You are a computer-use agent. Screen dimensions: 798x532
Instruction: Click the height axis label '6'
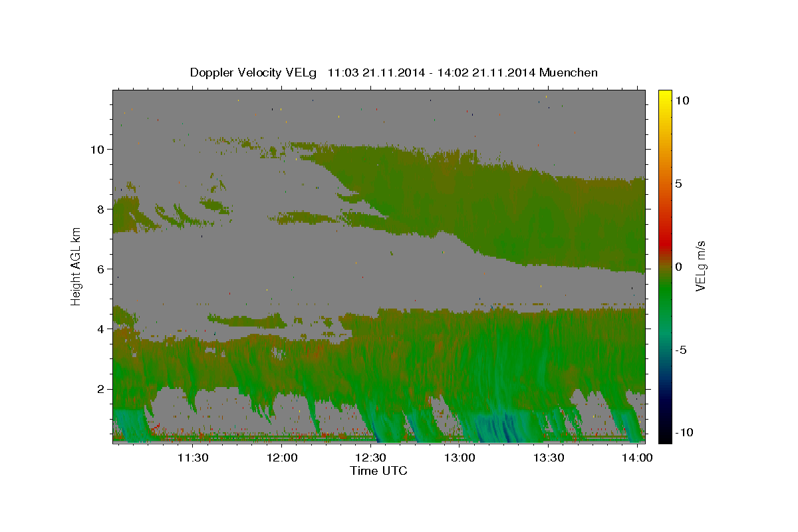coord(101,269)
